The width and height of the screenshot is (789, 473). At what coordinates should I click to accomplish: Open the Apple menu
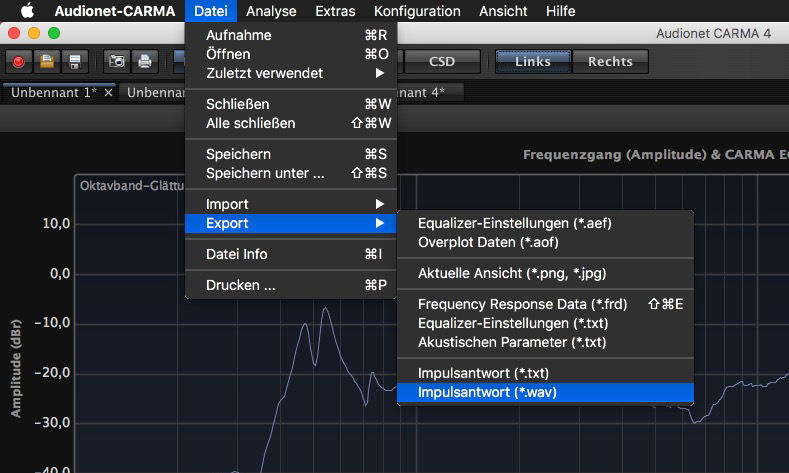tap(28, 11)
